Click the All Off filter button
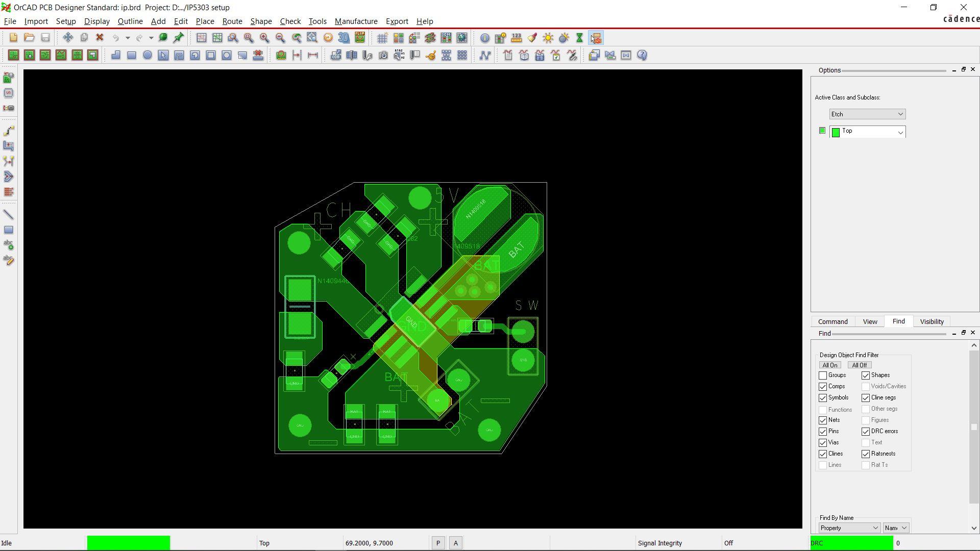The width and height of the screenshot is (980, 551). click(x=859, y=365)
